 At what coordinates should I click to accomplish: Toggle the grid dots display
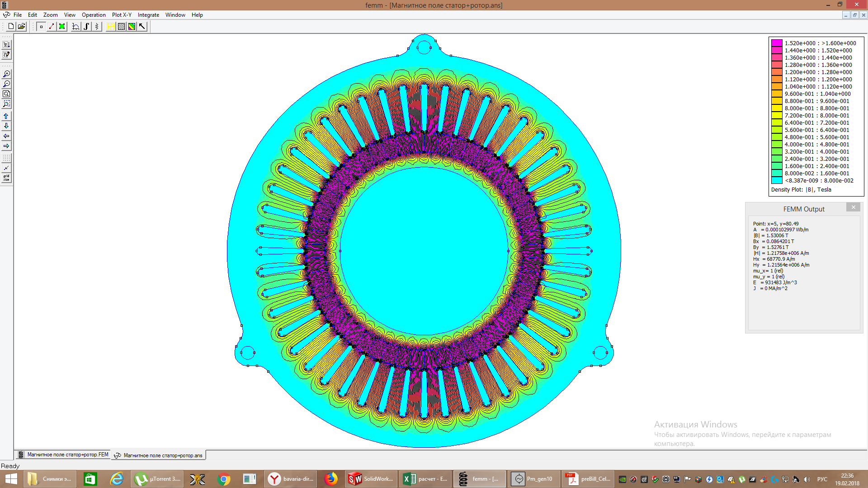[x=6, y=158]
